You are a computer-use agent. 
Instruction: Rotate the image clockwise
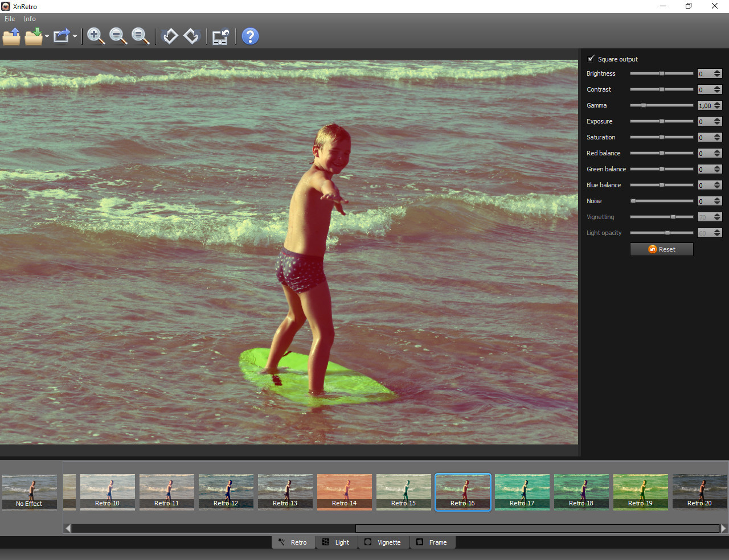tap(191, 36)
